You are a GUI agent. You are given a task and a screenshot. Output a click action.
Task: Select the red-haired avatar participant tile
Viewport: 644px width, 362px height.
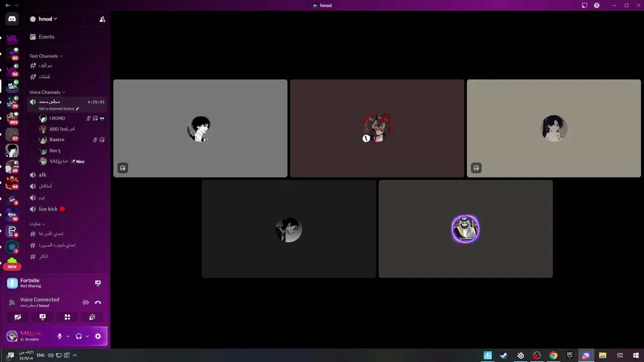tap(377, 128)
